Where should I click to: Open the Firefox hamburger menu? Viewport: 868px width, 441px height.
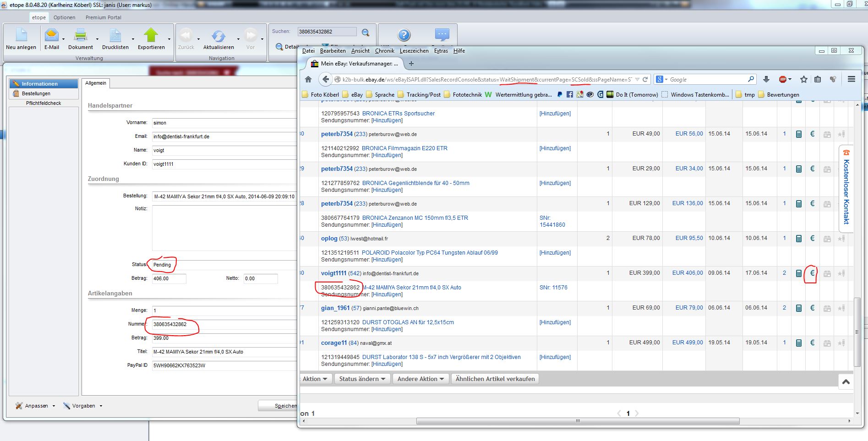pos(851,79)
